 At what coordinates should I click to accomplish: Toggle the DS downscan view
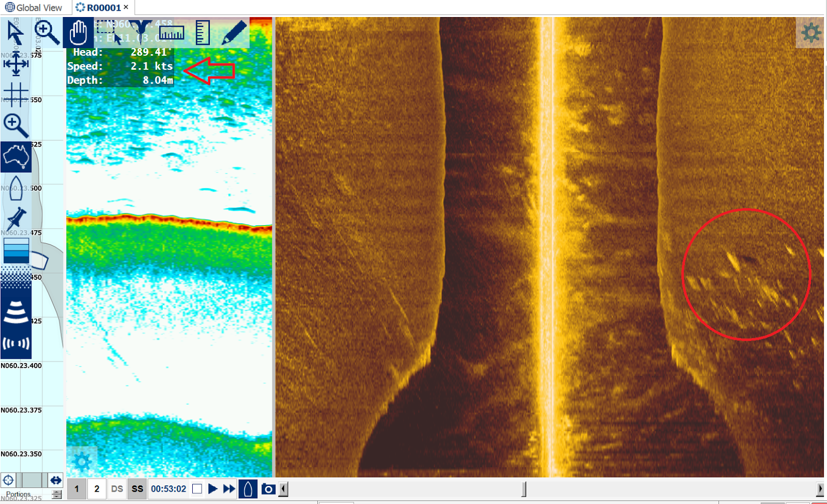click(x=117, y=489)
